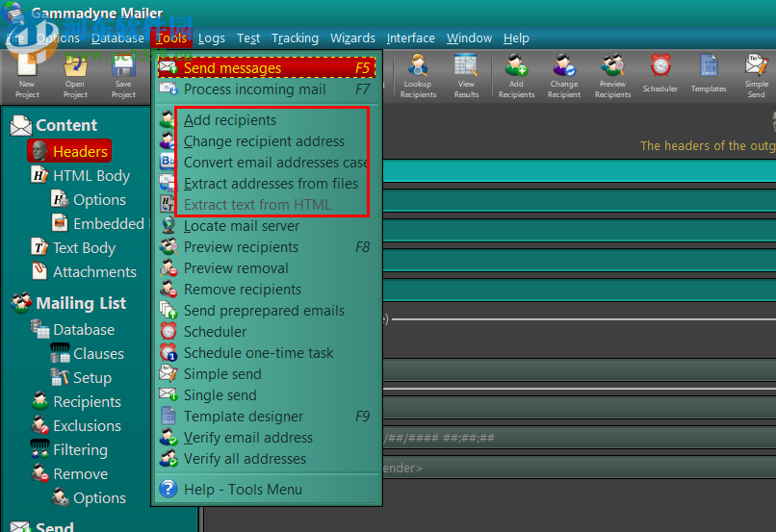The height and width of the screenshot is (532, 776).
Task: Open Help - Tools Menu entry
Action: tap(267, 489)
